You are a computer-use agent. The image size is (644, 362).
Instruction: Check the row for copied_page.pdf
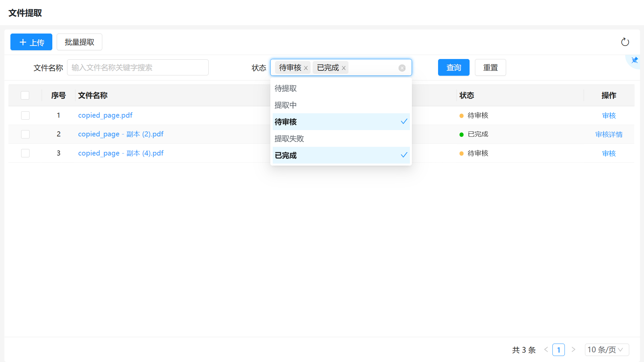(25, 116)
